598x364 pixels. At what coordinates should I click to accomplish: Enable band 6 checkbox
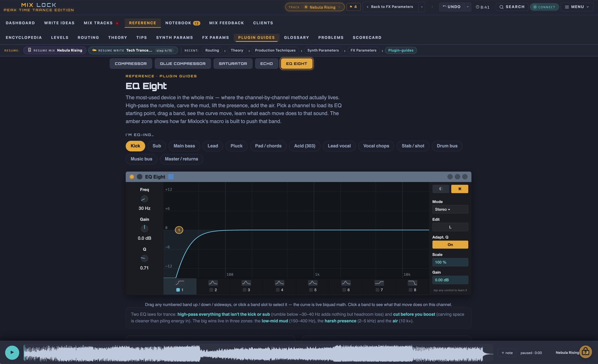pyautogui.click(x=344, y=290)
